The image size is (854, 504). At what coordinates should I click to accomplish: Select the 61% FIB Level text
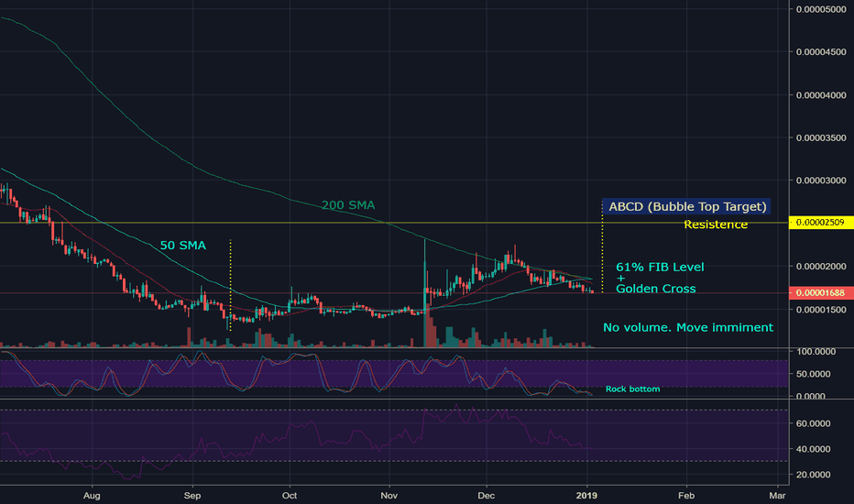pos(660,267)
